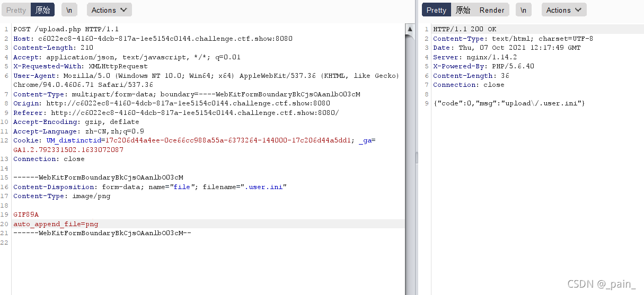This screenshot has height=295, width=644.
Task: Click the response 'Content-Length: 36' header
Action: click(471, 76)
